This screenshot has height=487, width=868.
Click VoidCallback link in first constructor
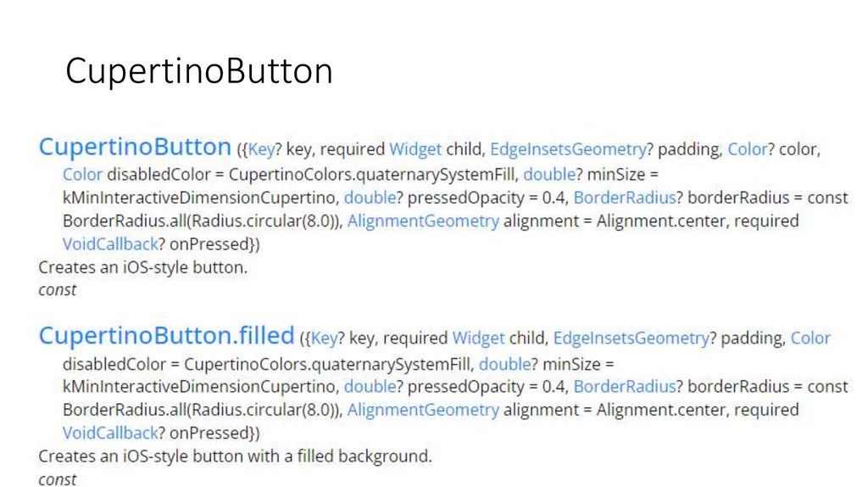click(x=110, y=244)
